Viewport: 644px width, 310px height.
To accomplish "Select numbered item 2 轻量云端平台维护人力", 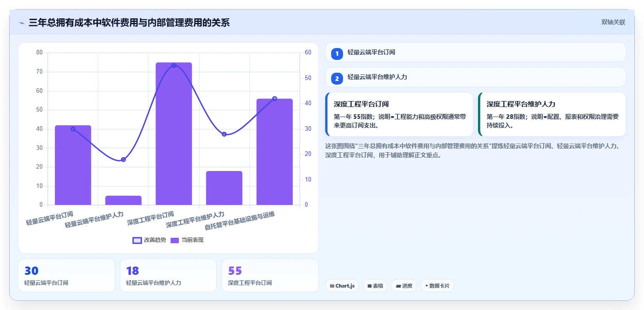I will click(475, 77).
